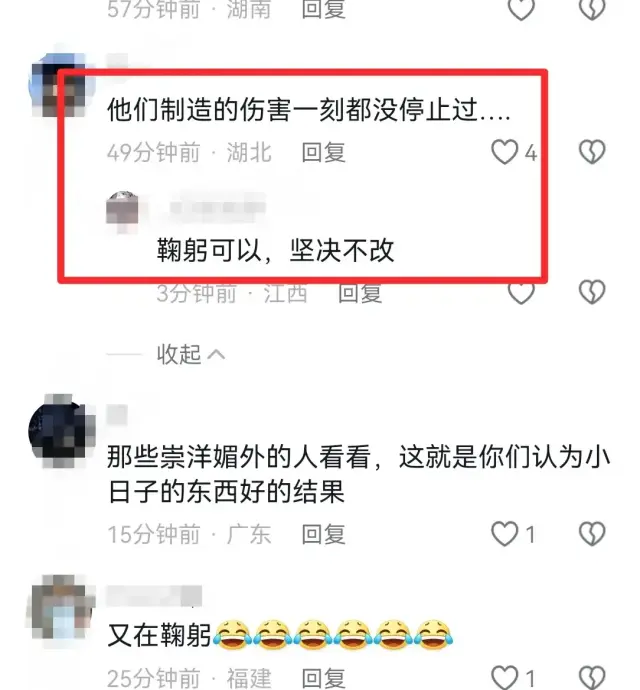
Task: Dislike the 湖北 comment with broken heart
Action: 592,152
